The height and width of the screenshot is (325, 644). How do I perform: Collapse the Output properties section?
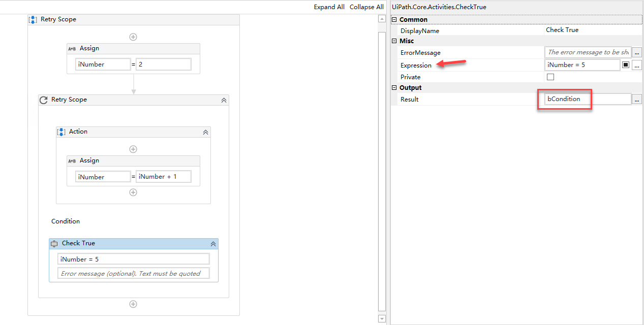click(394, 87)
